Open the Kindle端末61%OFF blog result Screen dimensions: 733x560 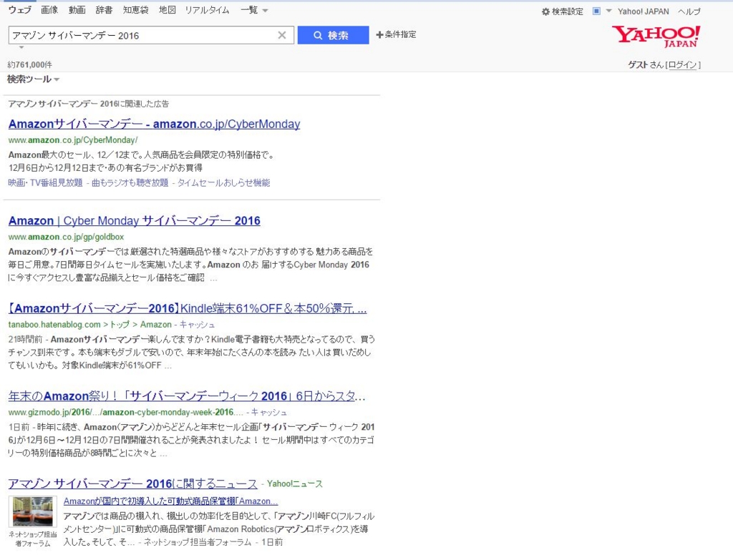[x=188, y=308]
